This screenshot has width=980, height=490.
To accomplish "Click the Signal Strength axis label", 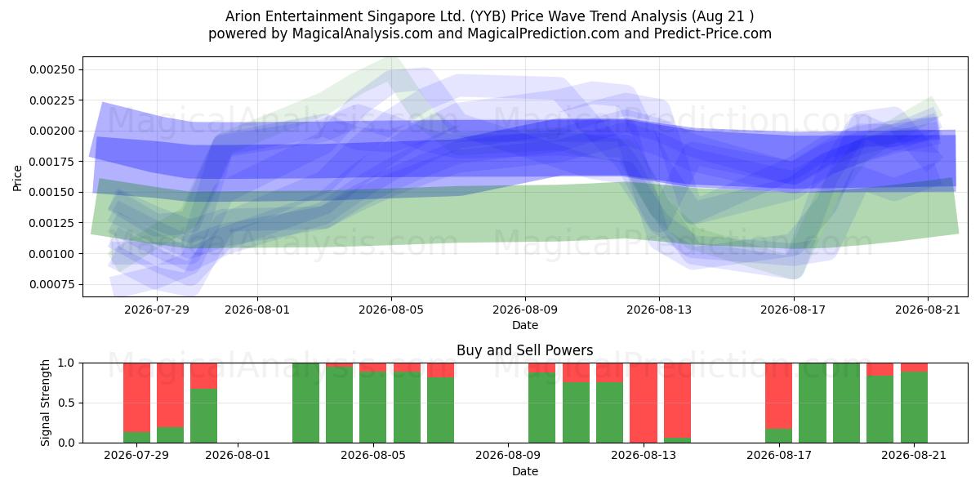I will [x=47, y=403].
